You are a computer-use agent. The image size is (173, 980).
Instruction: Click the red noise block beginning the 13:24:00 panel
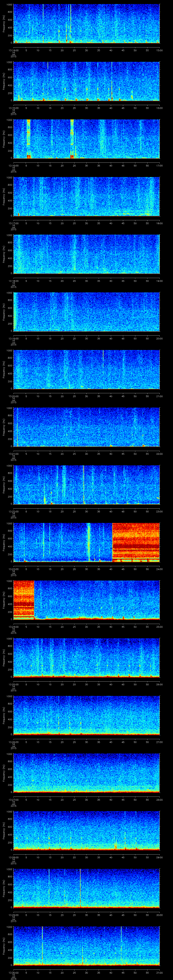pos(24,599)
